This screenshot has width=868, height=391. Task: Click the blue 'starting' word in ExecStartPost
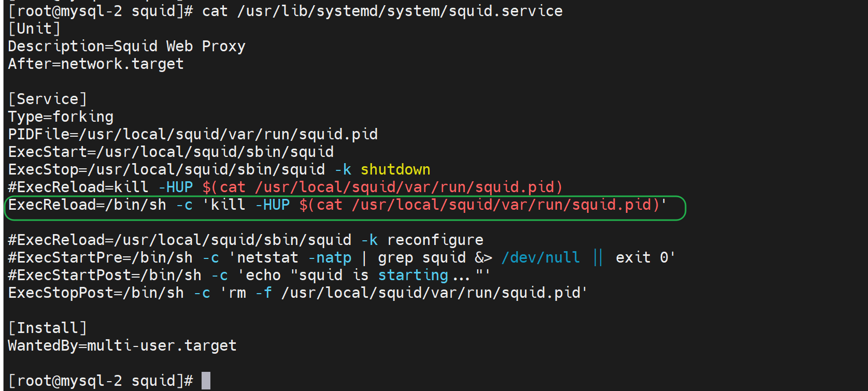tap(413, 275)
